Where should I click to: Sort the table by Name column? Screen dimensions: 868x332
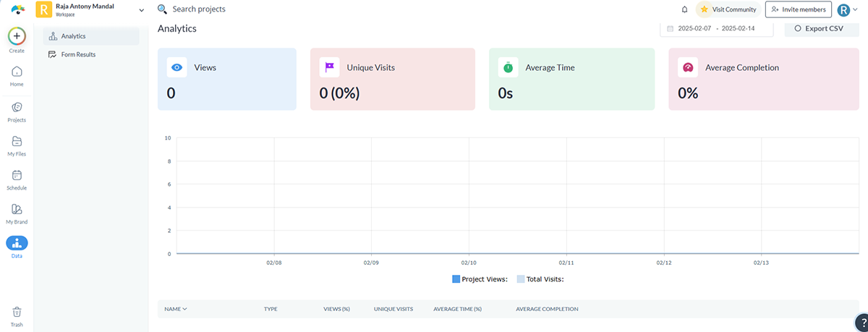pyautogui.click(x=176, y=309)
